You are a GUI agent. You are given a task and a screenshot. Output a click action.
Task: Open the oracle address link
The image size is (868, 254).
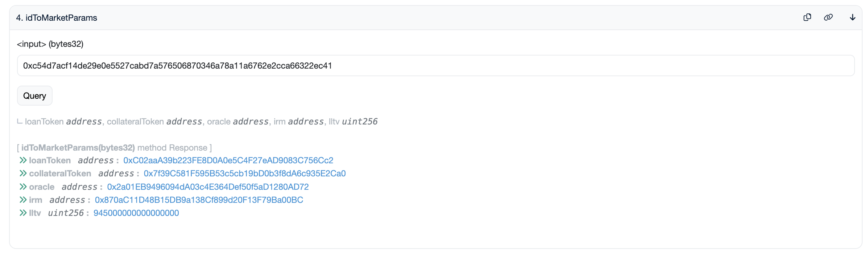click(x=208, y=187)
